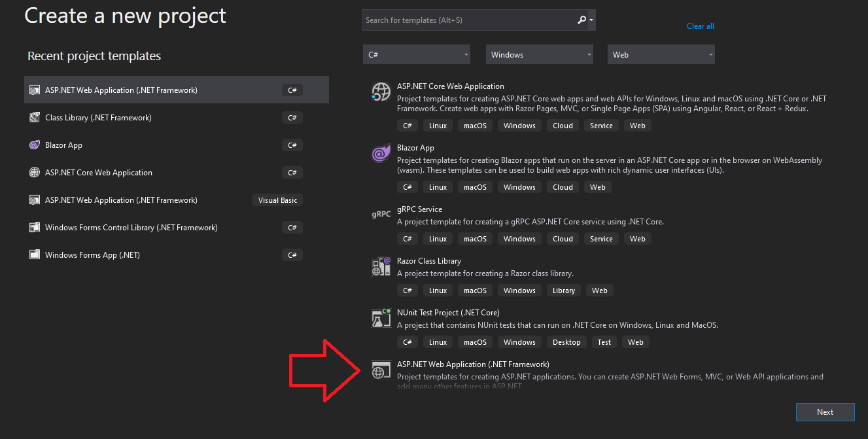Click Desktop tag under NUnit Test Project
Screen dimensions: 868x439
coord(566,342)
